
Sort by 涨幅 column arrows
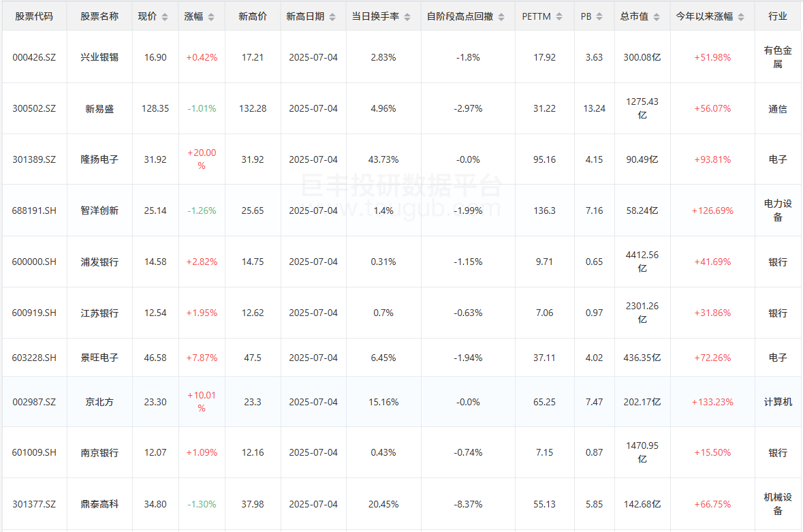(x=211, y=17)
